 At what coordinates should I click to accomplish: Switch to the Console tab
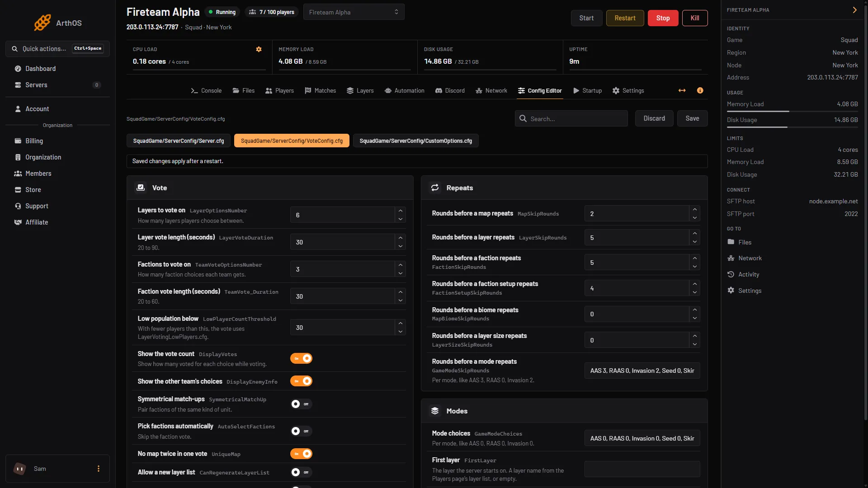click(x=206, y=90)
